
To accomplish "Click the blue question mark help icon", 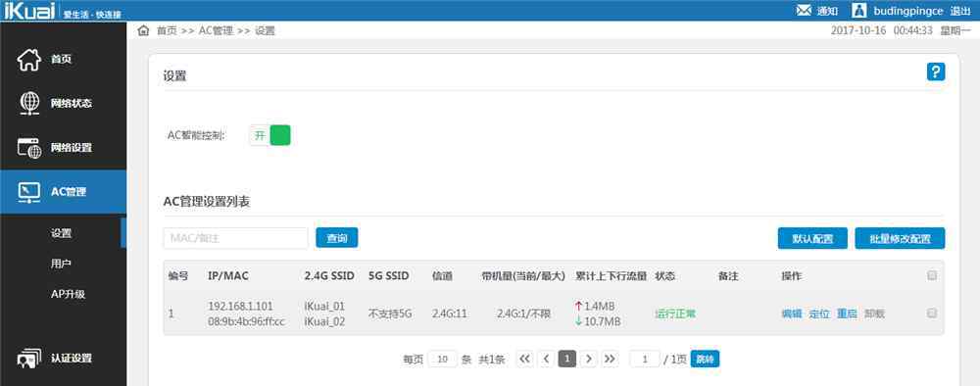I will coord(936,72).
